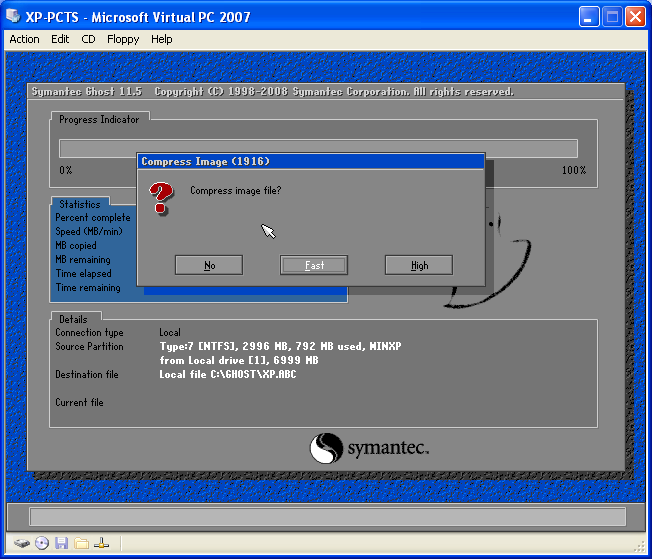Click the 'Local file C:\GHOST\XP.ABC' path
Image resolution: width=652 pixels, height=559 pixels.
point(228,374)
